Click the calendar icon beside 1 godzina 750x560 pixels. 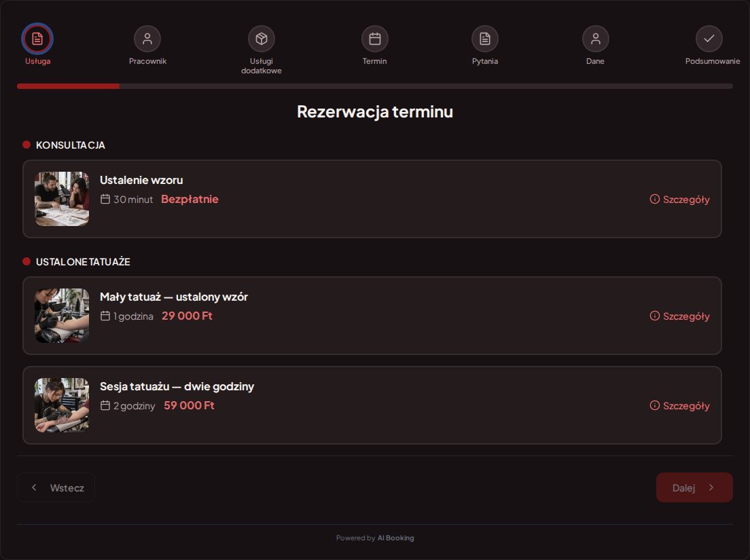click(x=105, y=316)
